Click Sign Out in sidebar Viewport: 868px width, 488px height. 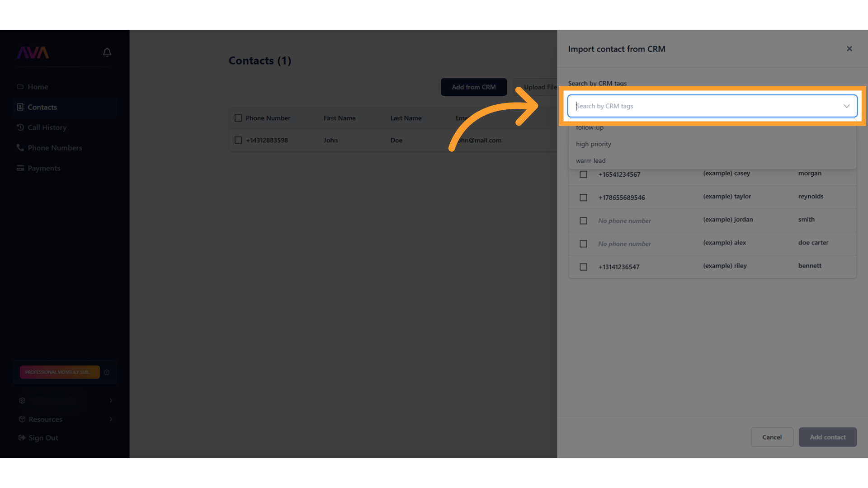[43, 438]
